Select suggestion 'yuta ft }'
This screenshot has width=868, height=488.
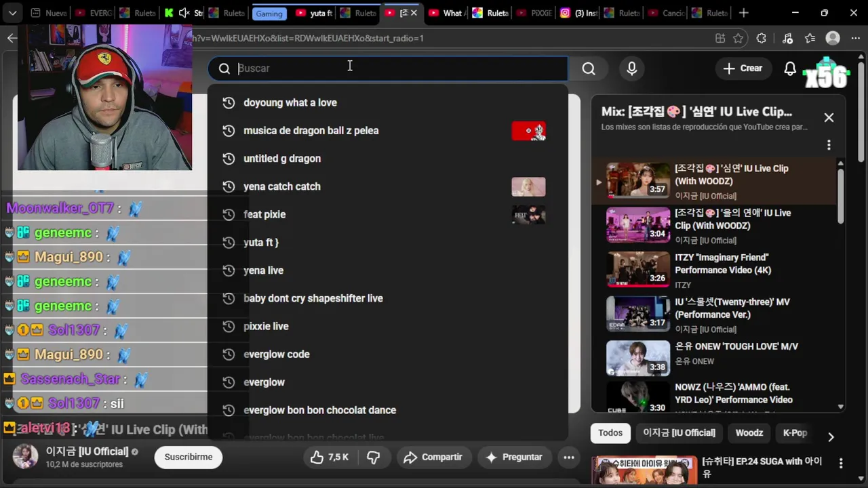click(387, 243)
